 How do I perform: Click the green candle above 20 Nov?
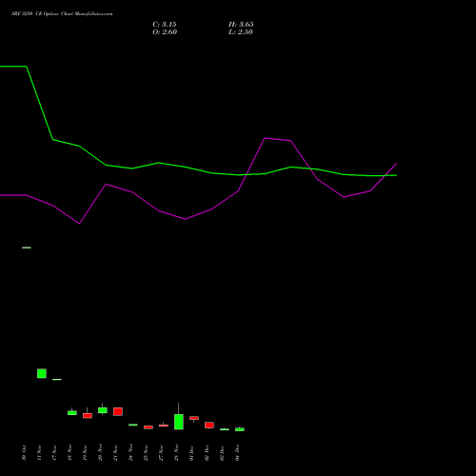pos(103,410)
